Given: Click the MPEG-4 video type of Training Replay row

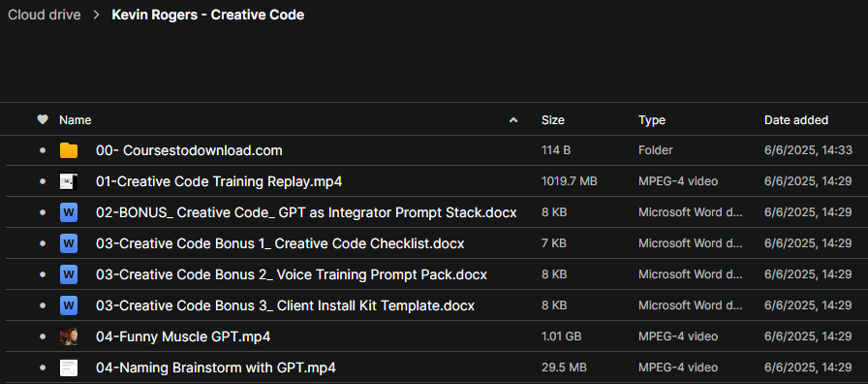Looking at the screenshot, I should click(x=678, y=181).
